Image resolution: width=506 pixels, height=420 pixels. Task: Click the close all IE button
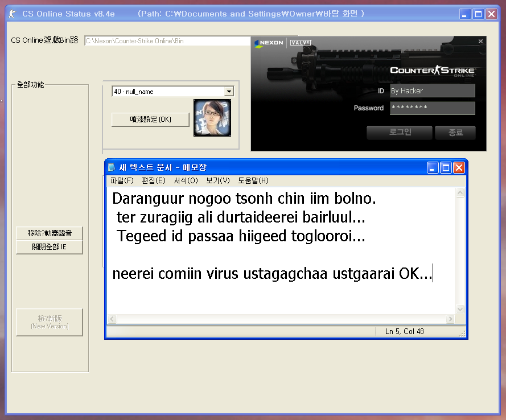(x=50, y=247)
